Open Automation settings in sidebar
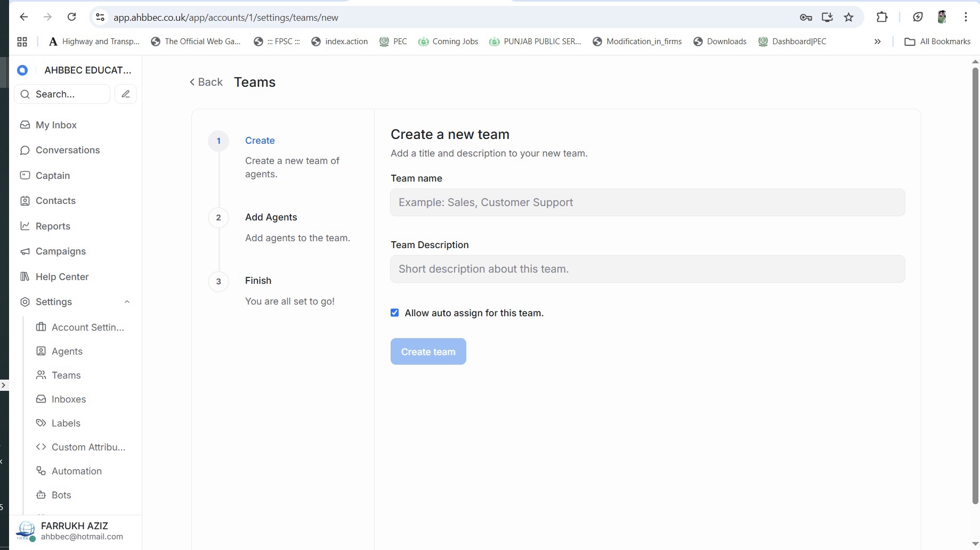 (x=76, y=471)
